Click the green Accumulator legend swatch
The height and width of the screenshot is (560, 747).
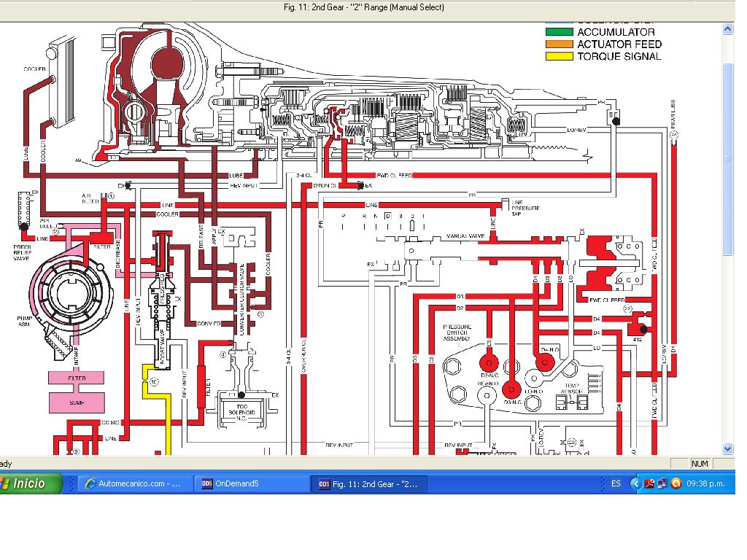[558, 32]
